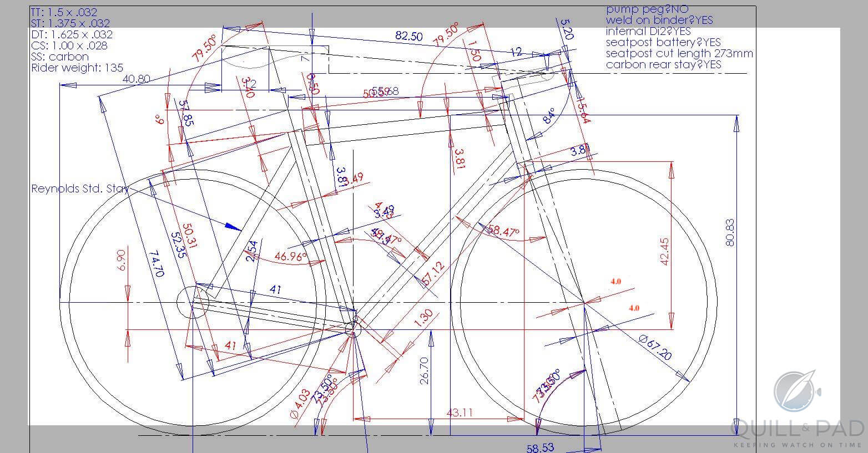
Task: Click the 26.70 bottom bracket height
Action: tap(425, 371)
